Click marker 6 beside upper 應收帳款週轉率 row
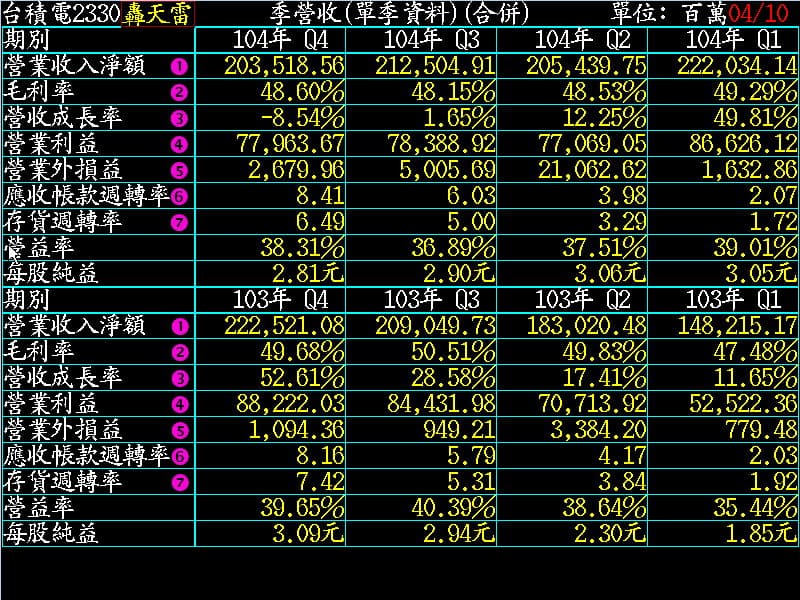The image size is (800, 600). point(179,196)
